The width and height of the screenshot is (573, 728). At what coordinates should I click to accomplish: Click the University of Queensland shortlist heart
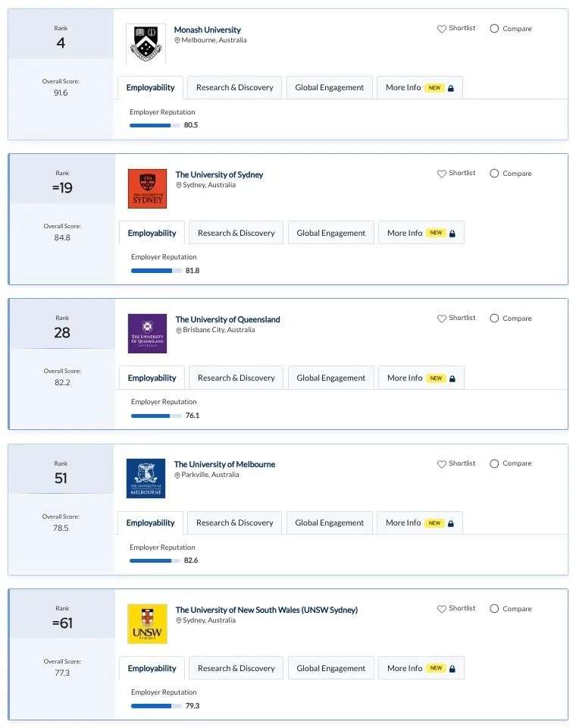(441, 318)
